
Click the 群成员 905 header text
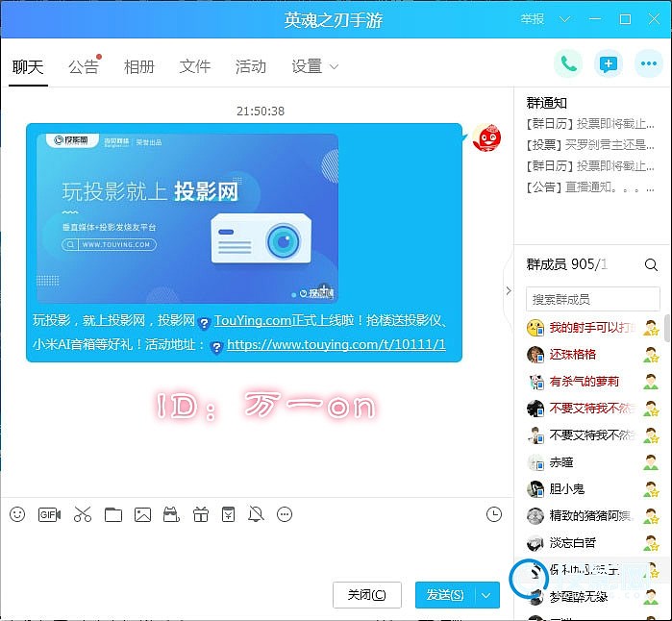pyautogui.click(x=566, y=264)
